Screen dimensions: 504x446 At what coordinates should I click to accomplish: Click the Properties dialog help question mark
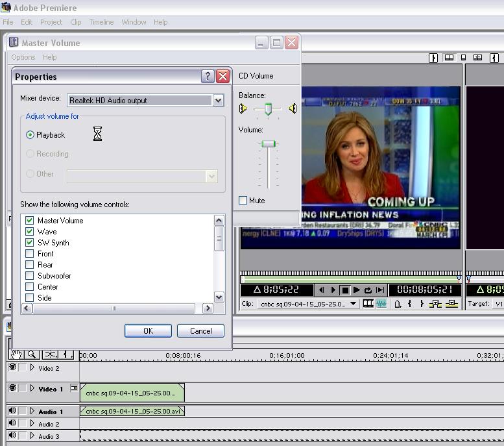pyautogui.click(x=208, y=76)
